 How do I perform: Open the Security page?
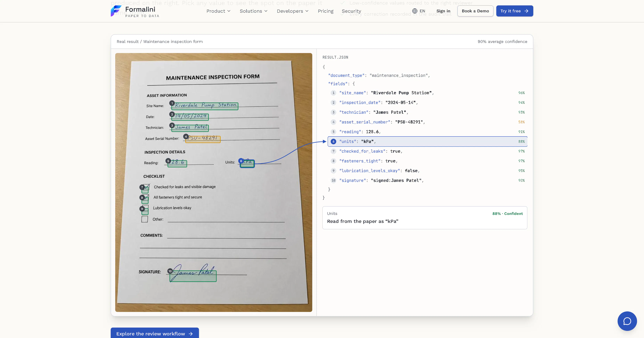click(x=351, y=11)
